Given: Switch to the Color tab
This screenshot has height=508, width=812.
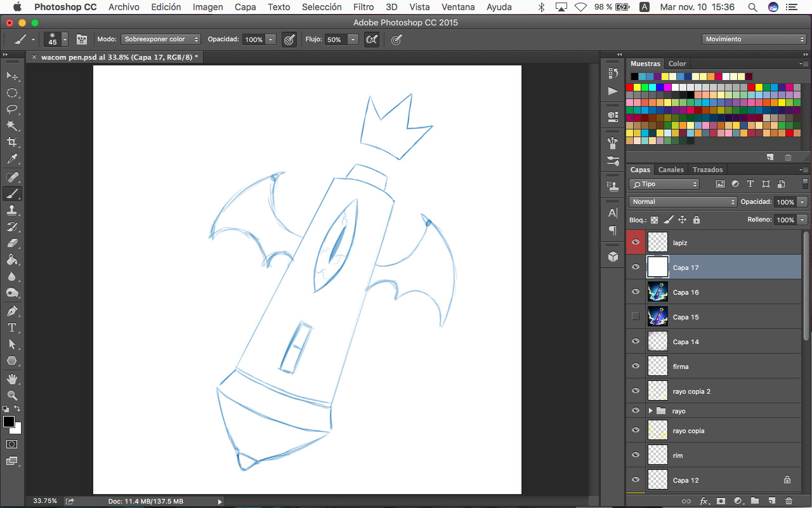Looking at the screenshot, I should [678, 63].
